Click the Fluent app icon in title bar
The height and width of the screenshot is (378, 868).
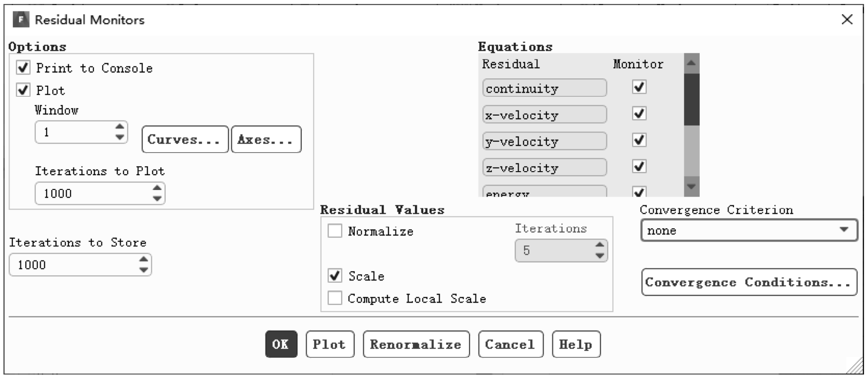coord(20,20)
